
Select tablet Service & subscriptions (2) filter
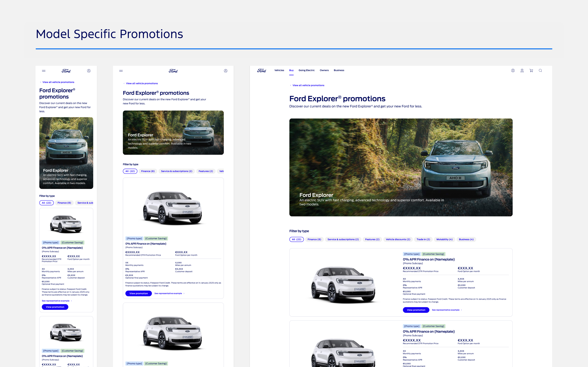tap(176, 171)
